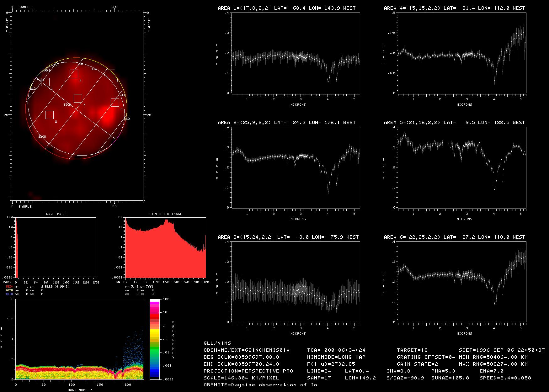
Task: Select the Area 2 square marker on Io
Action: click(49, 115)
